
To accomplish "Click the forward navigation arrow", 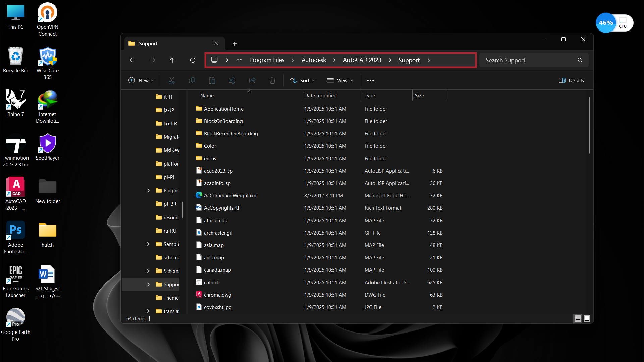I will click(x=152, y=60).
